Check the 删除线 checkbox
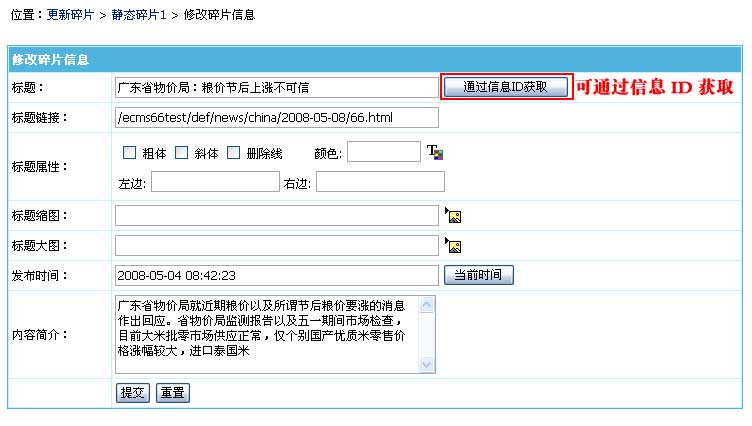Image resolution: width=752 pixels, height=426 pixels. click(x=234, y=153)
